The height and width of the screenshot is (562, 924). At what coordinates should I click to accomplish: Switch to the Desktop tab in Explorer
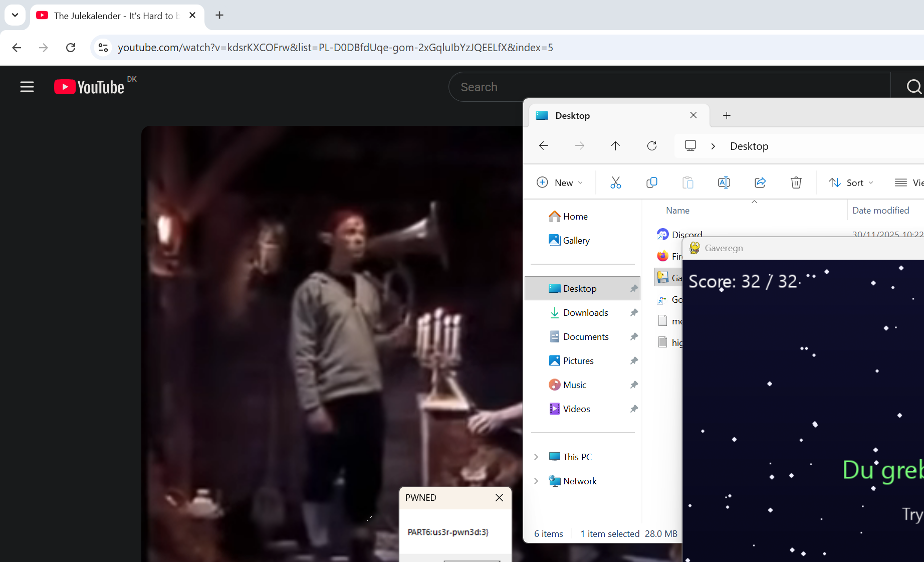pyautogui.click(x=572, y=115)
